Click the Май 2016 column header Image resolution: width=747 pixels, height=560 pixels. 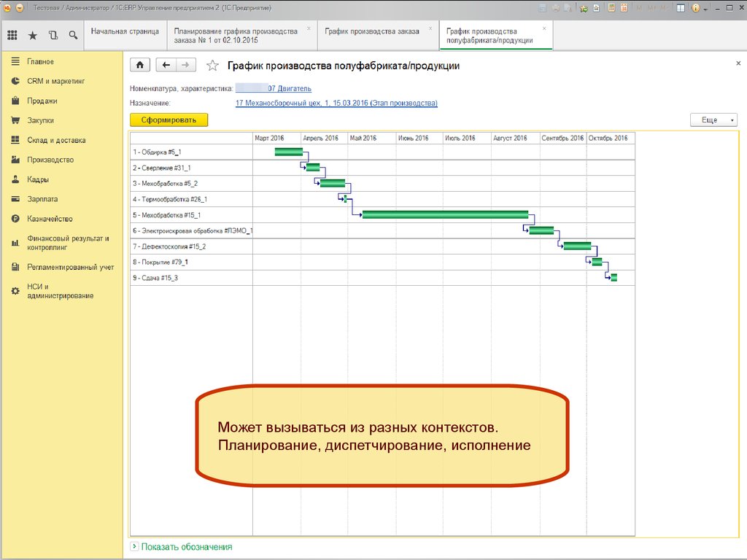tap(371, 138)
